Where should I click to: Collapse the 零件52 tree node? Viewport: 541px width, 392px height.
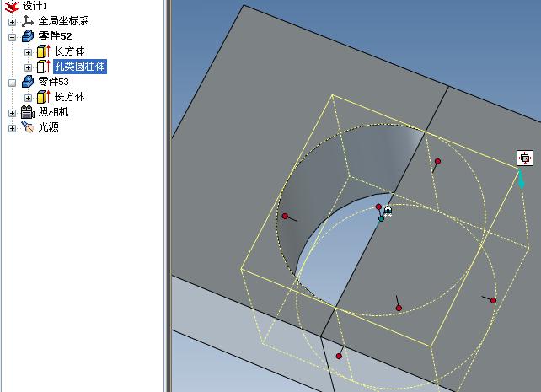pos(12,37)
